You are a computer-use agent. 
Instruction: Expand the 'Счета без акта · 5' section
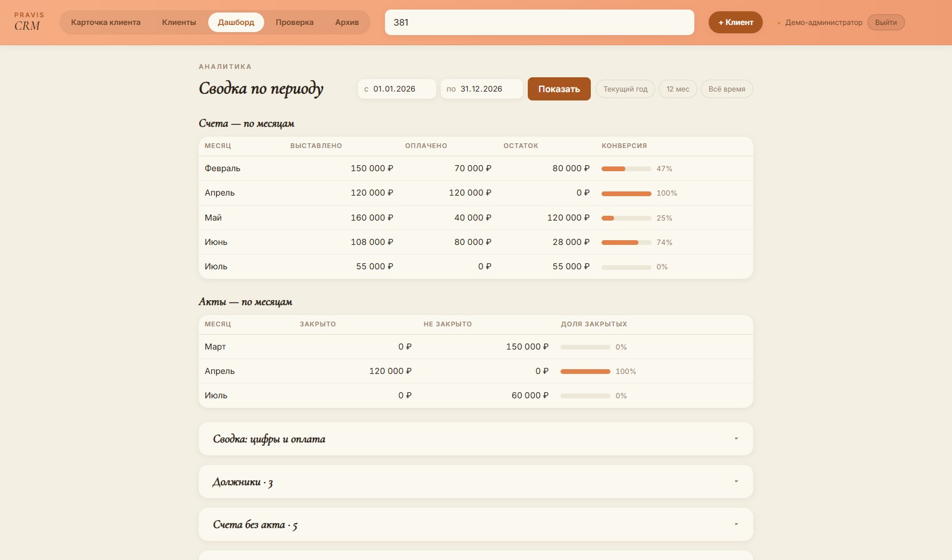point(475,524)
